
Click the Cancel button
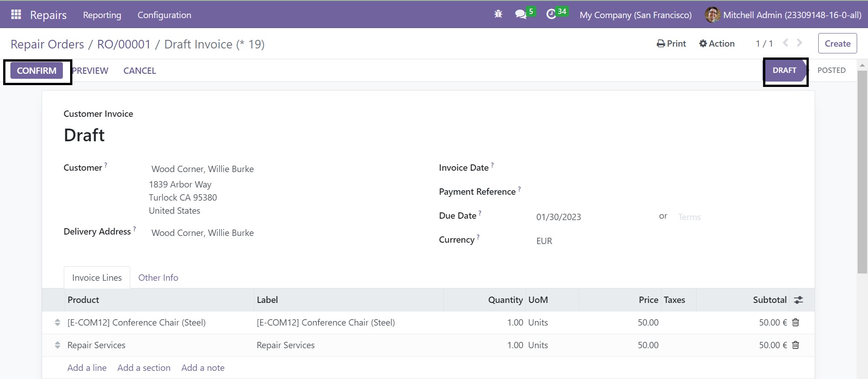tap(140, 71)
